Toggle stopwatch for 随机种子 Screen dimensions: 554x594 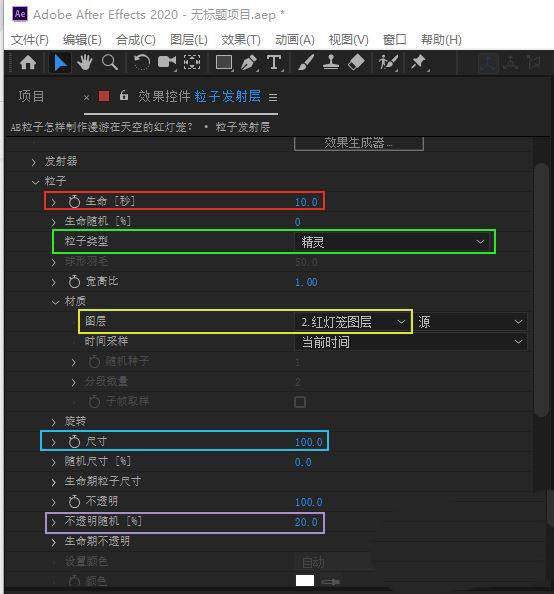pos(94,362)
